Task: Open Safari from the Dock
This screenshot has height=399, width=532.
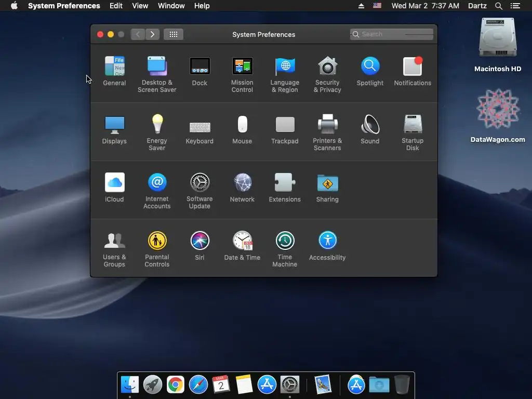Action: (x=198, y=385)
